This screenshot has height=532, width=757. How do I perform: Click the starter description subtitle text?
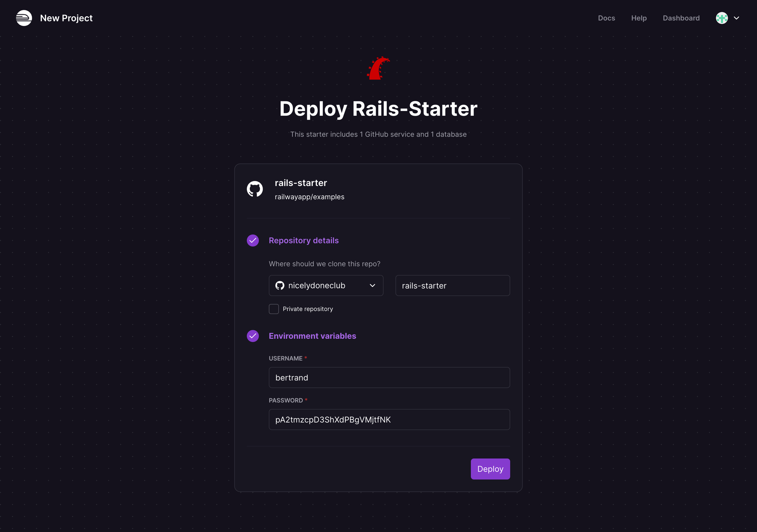point(378,134)
